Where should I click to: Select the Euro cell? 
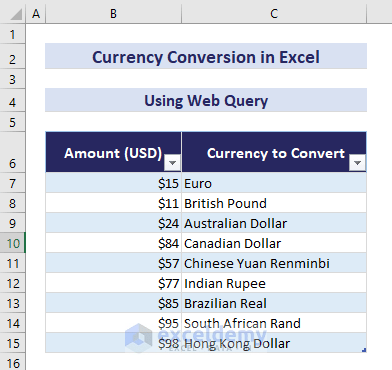(x=274, y=183)
